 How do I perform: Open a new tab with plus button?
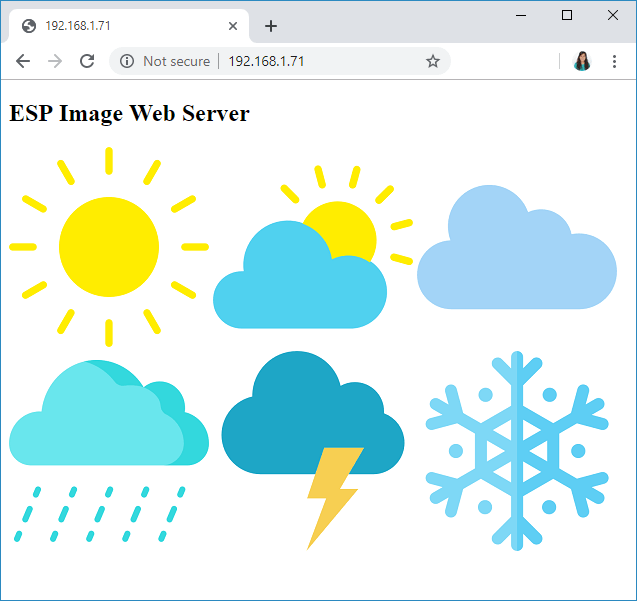coord(270,26)
